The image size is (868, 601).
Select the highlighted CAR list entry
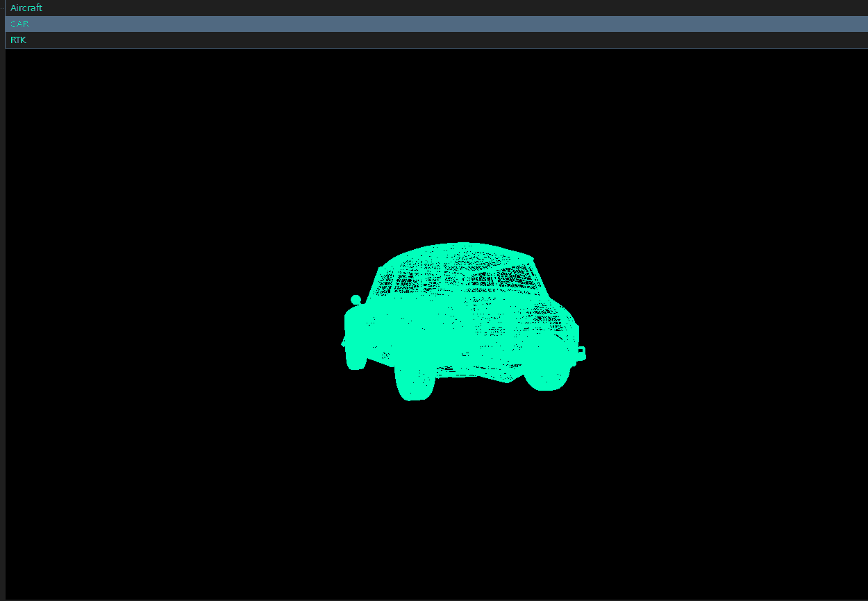[x=19, y=24]
